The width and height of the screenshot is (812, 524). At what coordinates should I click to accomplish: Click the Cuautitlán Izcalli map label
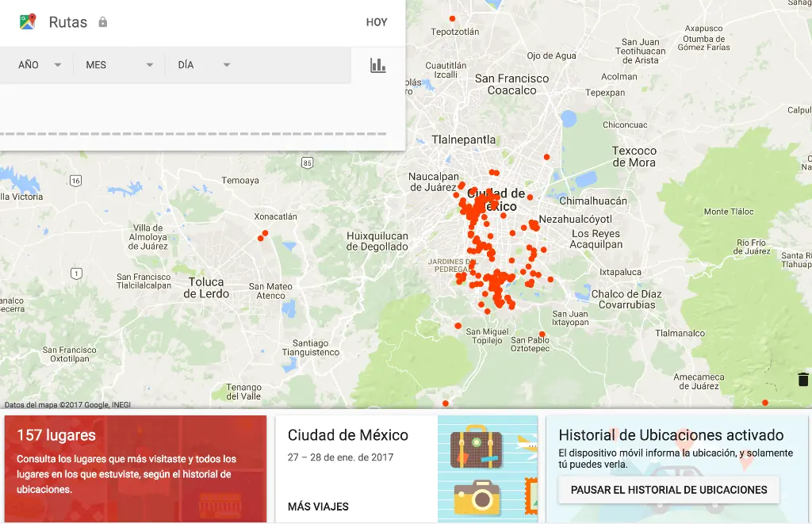tap(446, 70)
